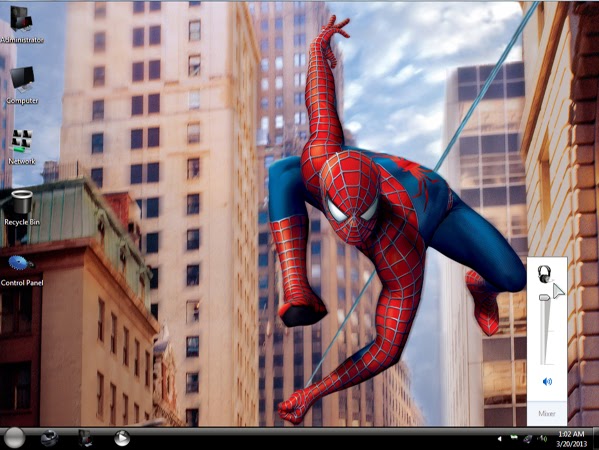Viewport: 599px width, 450px height.
Task: Show hidden tray icons arrow
Action: click(499, 439)
